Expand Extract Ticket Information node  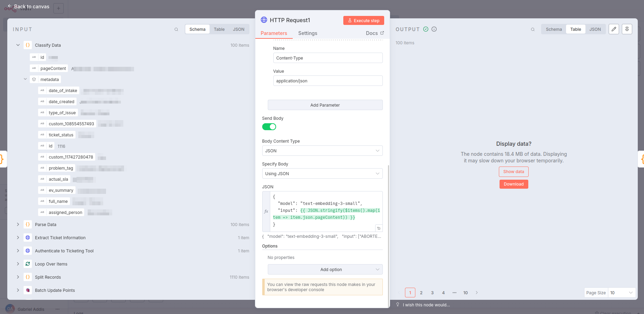pos(18,237)
